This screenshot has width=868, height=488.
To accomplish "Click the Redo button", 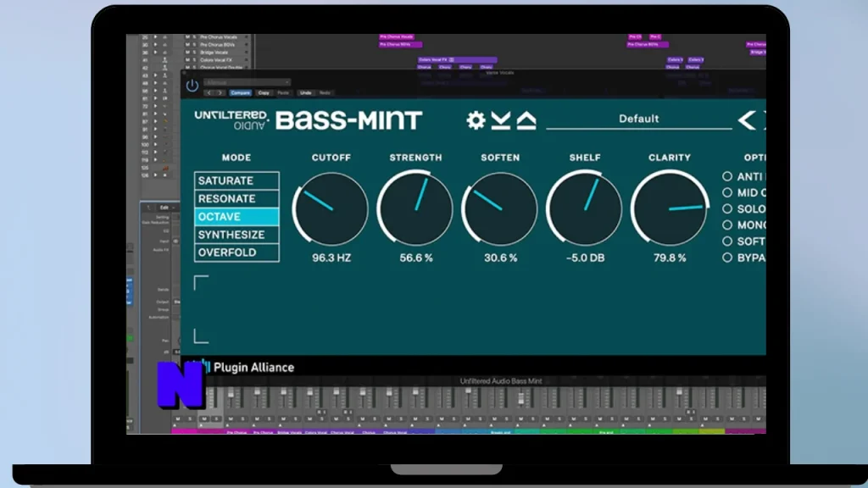I will pos(325,93).
